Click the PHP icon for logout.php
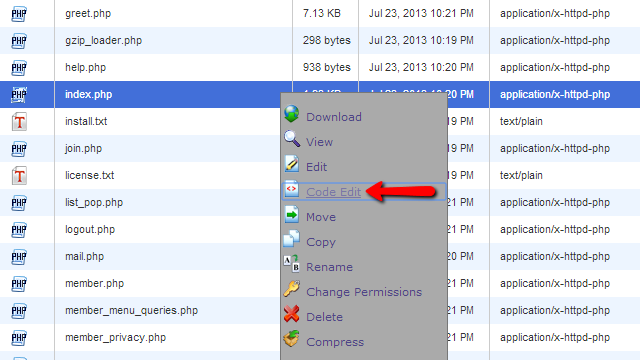Screen dimensions: 640x360 (x=19, y=229)
